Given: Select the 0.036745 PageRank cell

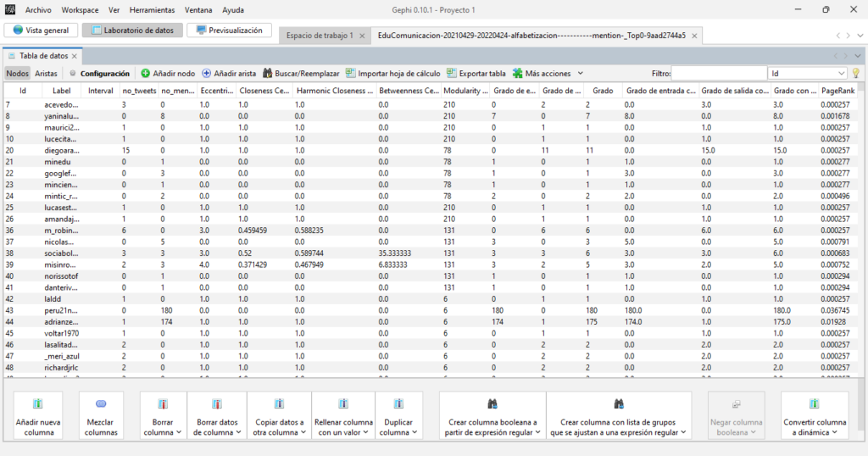Looking at the screenshot, I should click(x=837, y=310).
